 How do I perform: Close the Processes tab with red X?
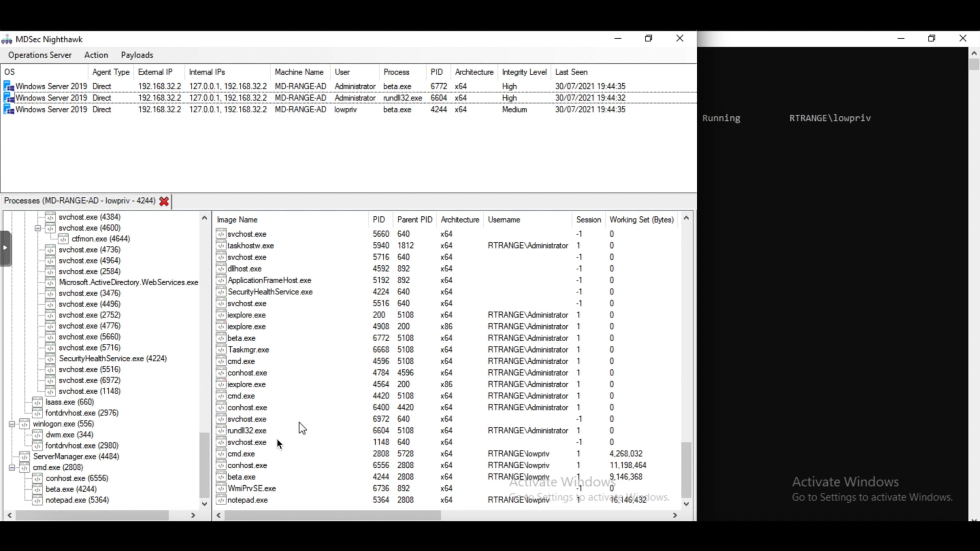(164, 201)
